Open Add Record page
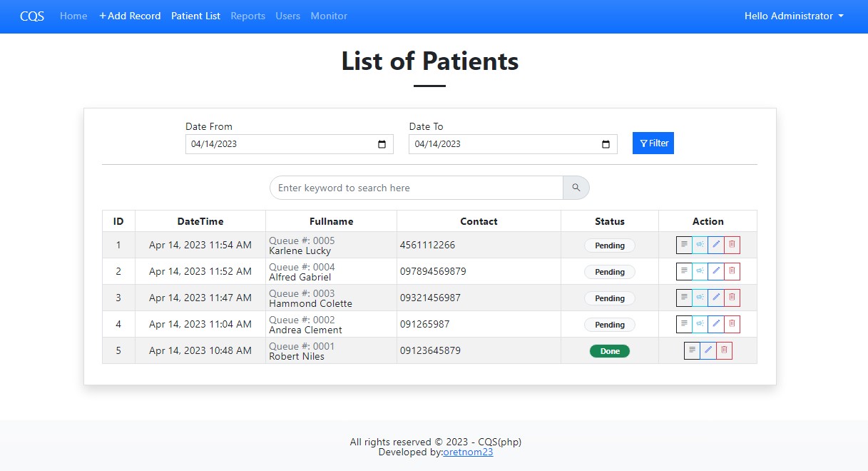 (130, 16)
